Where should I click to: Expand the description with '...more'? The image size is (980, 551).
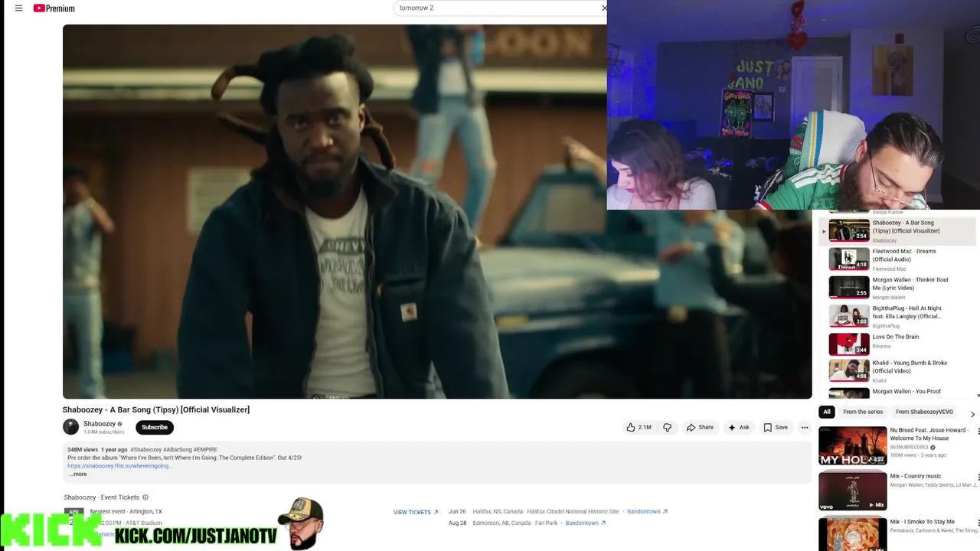(78, 474)
